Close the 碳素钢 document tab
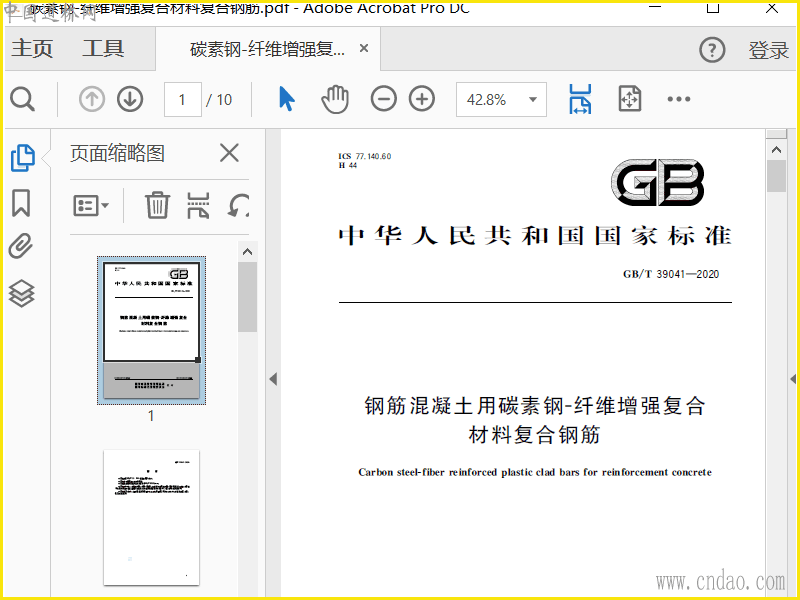The height and width of the screenshot is (600, 800). coord(364,48)
